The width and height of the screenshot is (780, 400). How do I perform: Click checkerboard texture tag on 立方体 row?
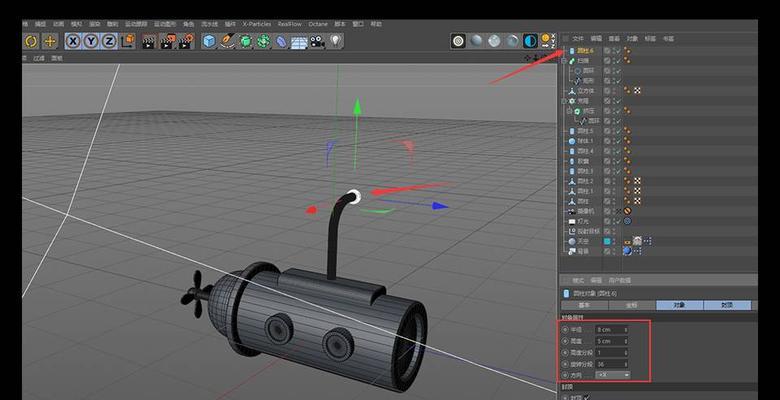pyautogui.click(x=637, y=91)
